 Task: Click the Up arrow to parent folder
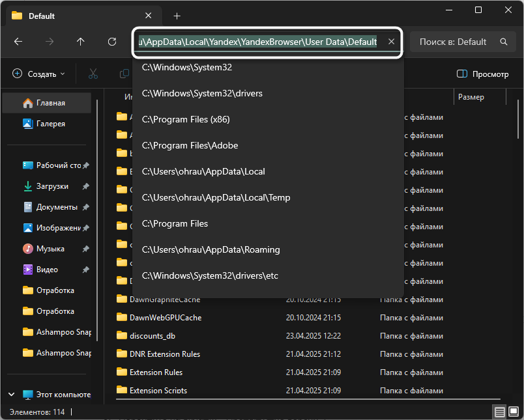[81, 42]
